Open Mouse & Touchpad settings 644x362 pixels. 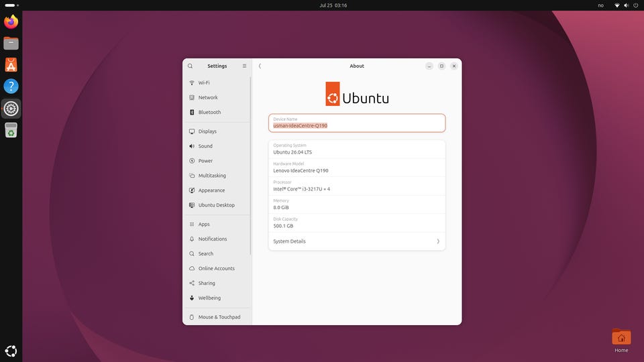tap(217, 317)
